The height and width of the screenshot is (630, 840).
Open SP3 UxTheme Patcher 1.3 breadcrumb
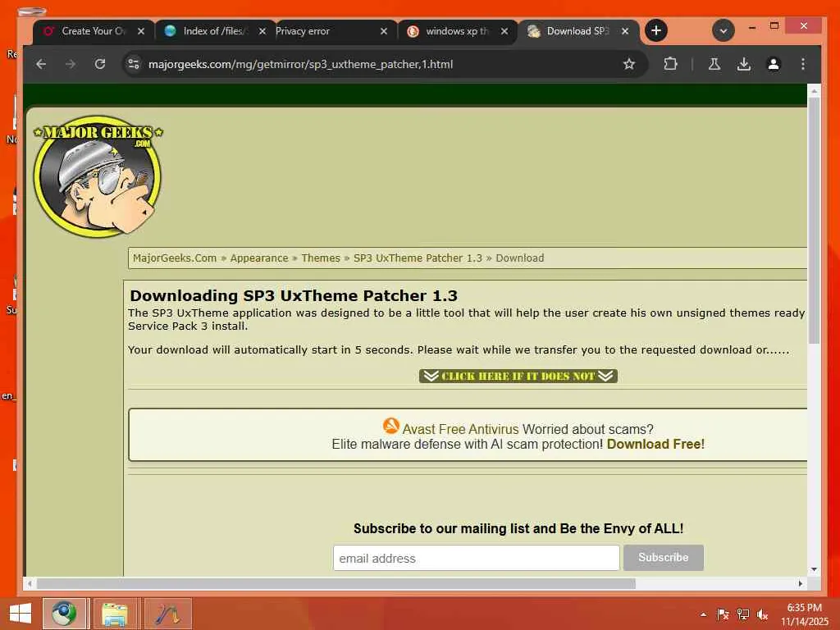point(418,258)
